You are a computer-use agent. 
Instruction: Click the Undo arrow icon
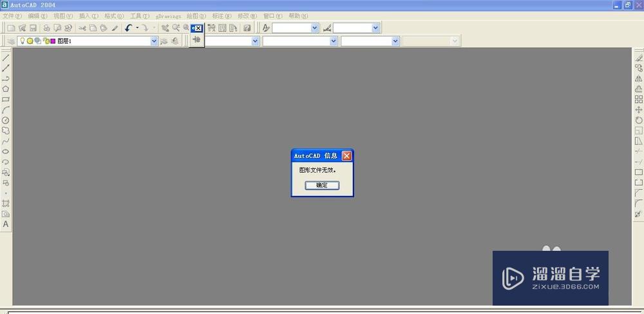[x=129, y=28]
